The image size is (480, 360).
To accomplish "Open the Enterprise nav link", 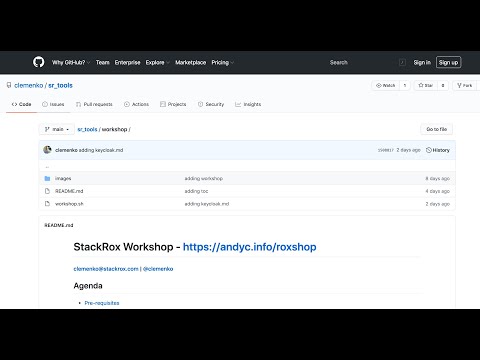I will pos(127,62).
